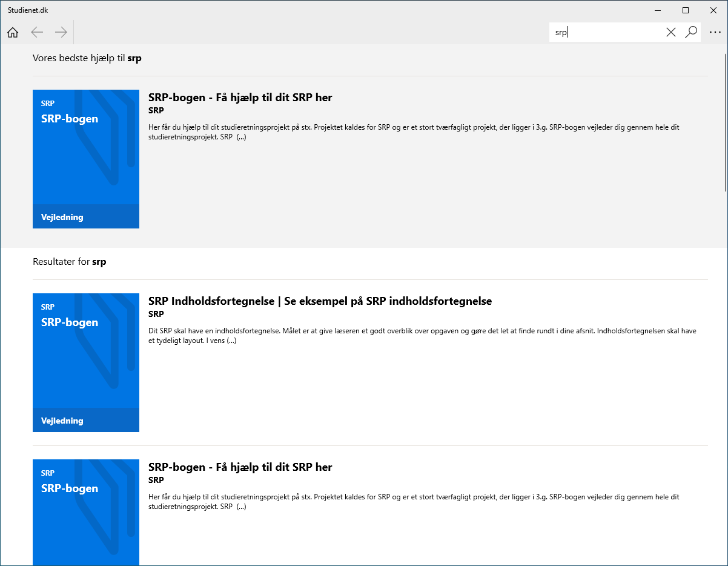Maximize the Studienet.dk window
Screen dimensions: 728x566
pos(686,10)
